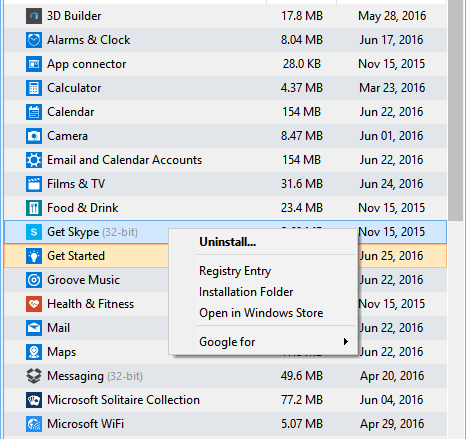Select the Camera entry name
Screen dimensions: 466x439
pos(67,136)
